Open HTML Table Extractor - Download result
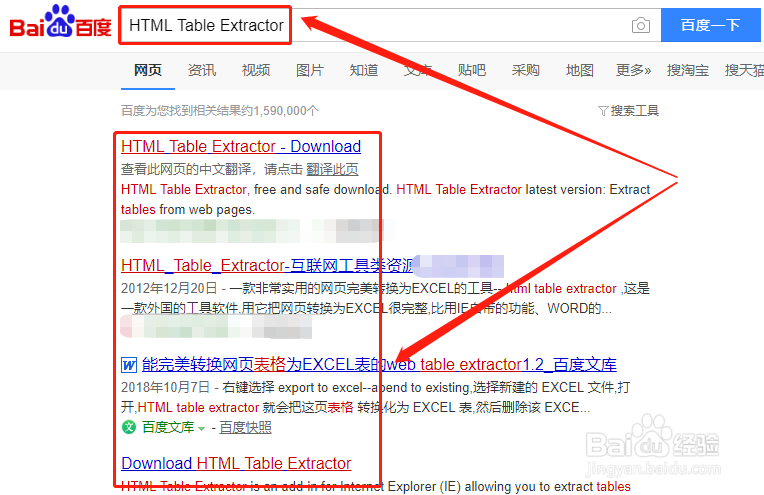 coord(241,147)
